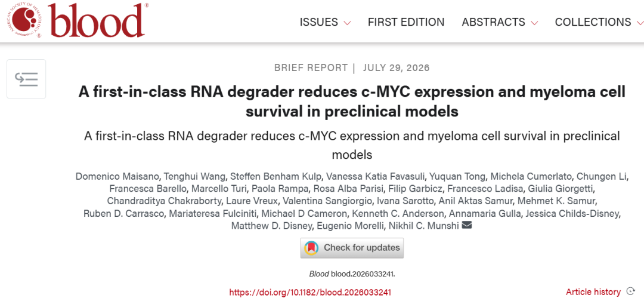Click the Check for updates button
Image resolution: width=644 pixels, height=301 pixels.
point(352,248)
